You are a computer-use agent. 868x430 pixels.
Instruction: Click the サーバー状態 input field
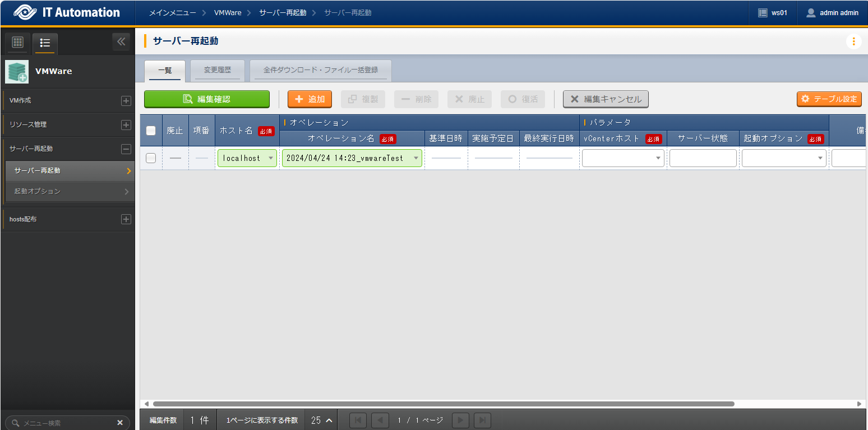tap(703, 158)
